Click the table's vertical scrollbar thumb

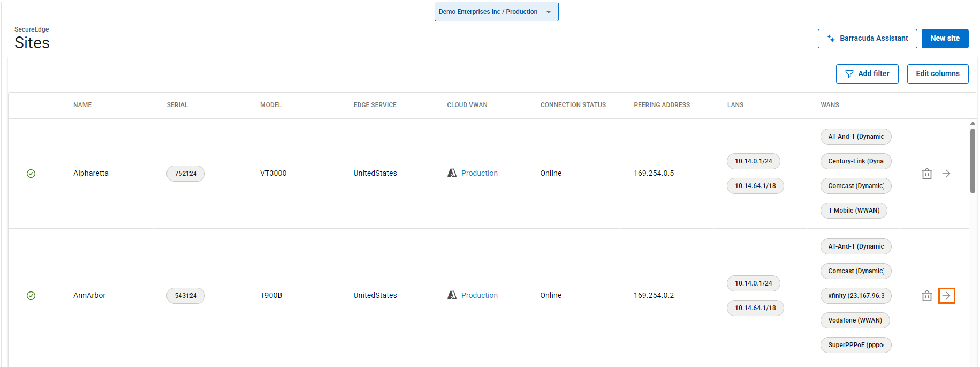(973, 161)
